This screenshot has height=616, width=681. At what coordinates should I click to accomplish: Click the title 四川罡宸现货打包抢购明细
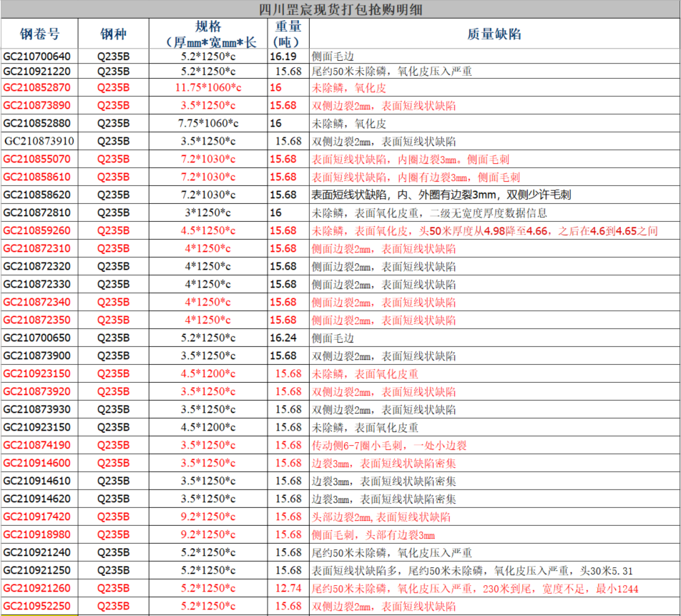click(x=340, y=9)
